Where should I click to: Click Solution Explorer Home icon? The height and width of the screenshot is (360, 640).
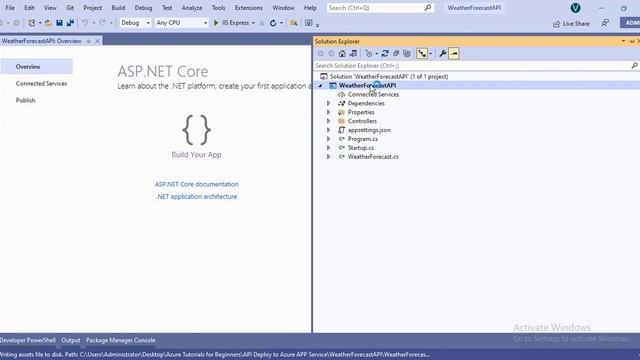[342, 53]
